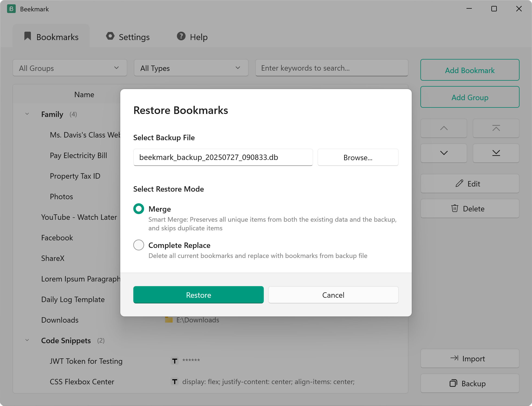Screen dimensions: 532x406
Task: Click the text-type icon in CSS Flexbox row
Action: [175, 382]
